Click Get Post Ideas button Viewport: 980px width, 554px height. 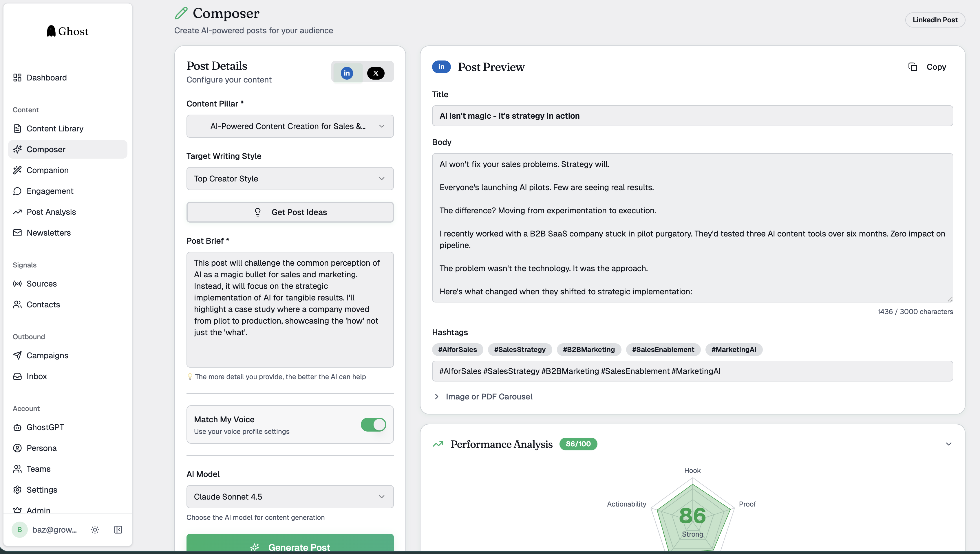[x=290, y=212]
